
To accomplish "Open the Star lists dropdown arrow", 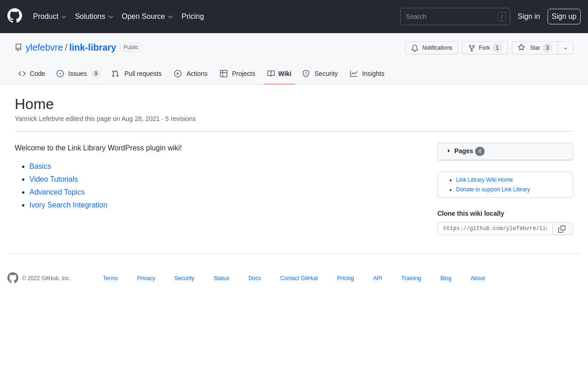I will [x=565, y=48].
